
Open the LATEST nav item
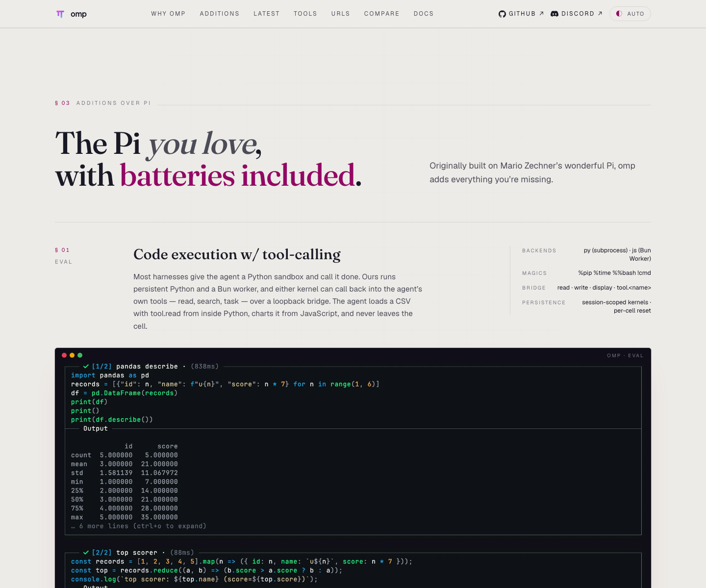pyautogui.click(x=267, y=14)
